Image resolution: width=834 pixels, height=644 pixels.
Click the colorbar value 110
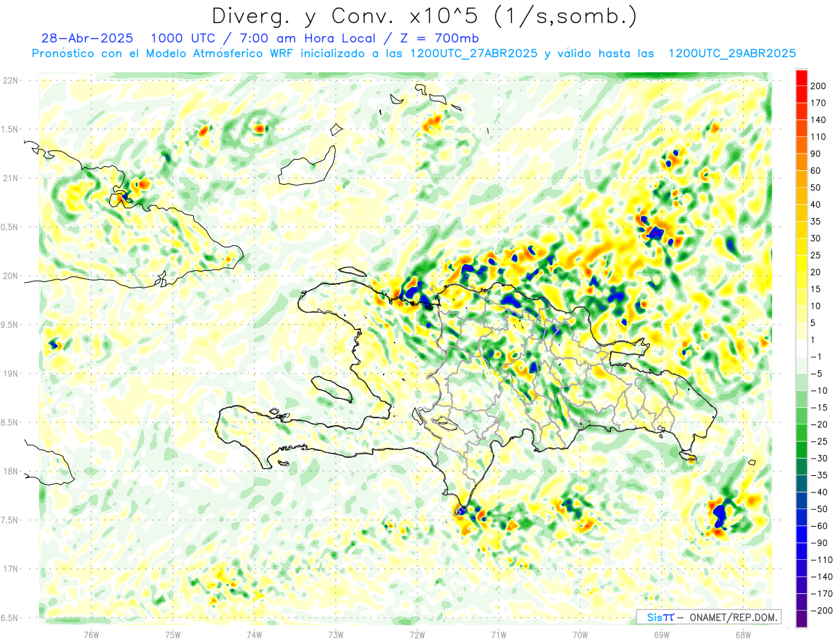(818, 137)
